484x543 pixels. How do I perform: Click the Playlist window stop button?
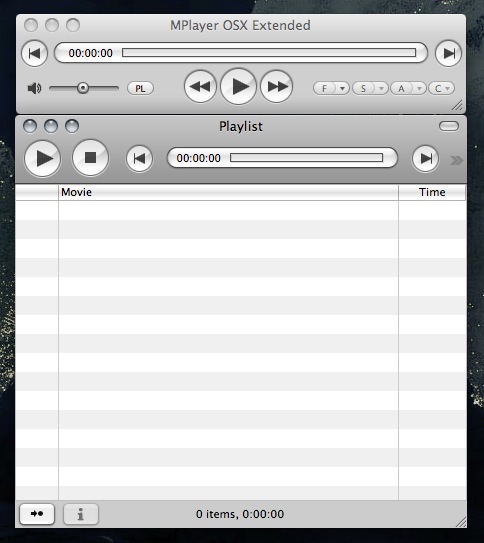pos(90,158)
